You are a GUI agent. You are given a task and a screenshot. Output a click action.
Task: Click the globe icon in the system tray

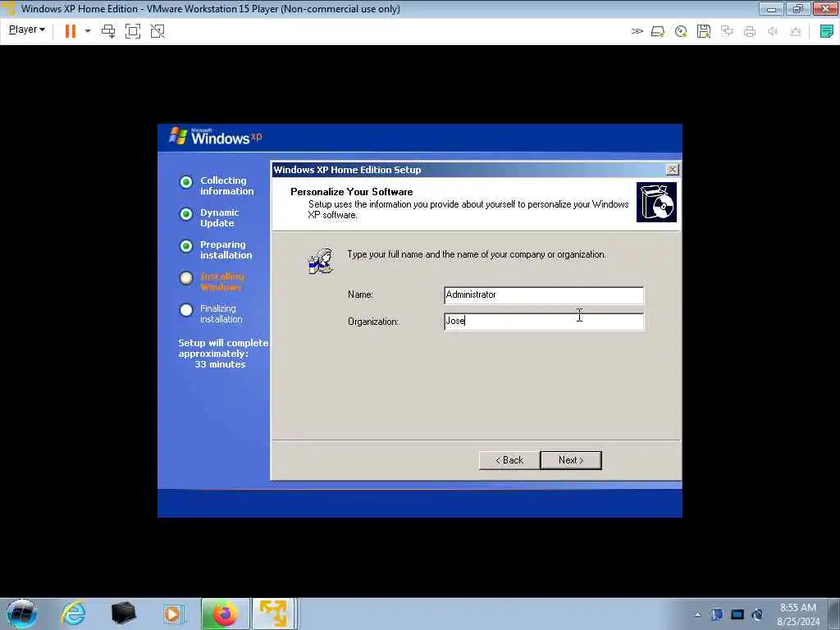(x=757, y=614)
